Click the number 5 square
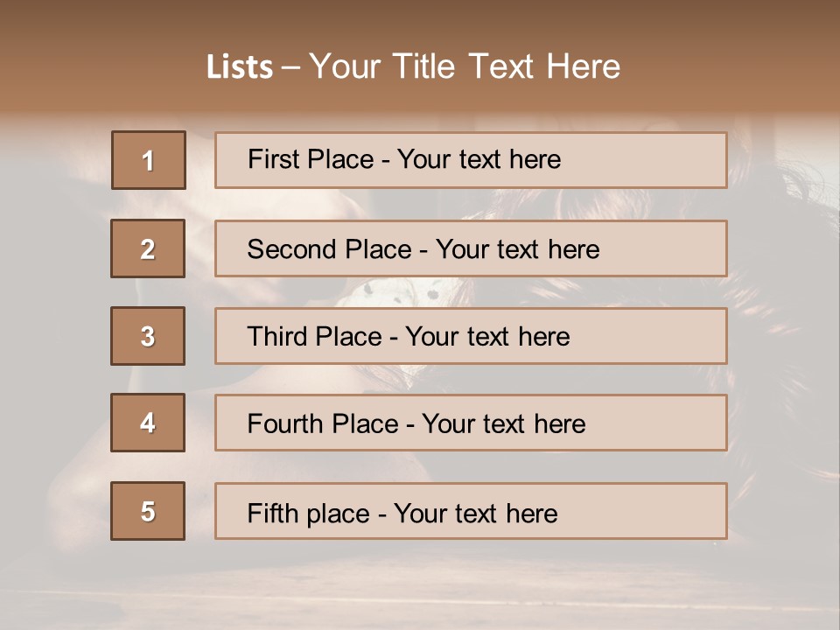 (148, 511)
